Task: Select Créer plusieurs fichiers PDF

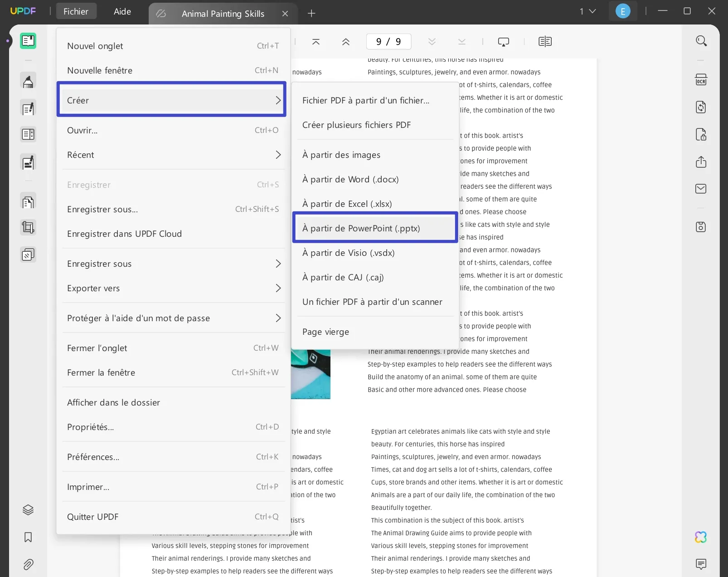Action: click(356, 125)
